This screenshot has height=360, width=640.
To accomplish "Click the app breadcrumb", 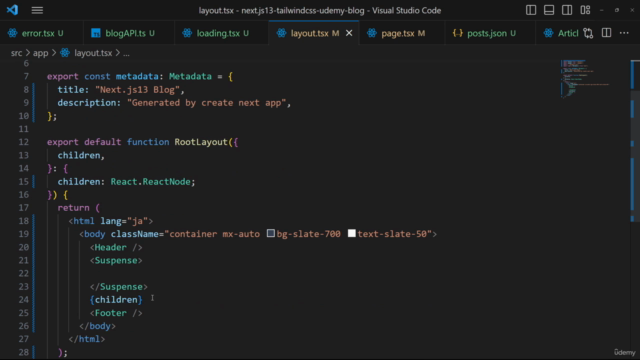I will click(40, 53).
